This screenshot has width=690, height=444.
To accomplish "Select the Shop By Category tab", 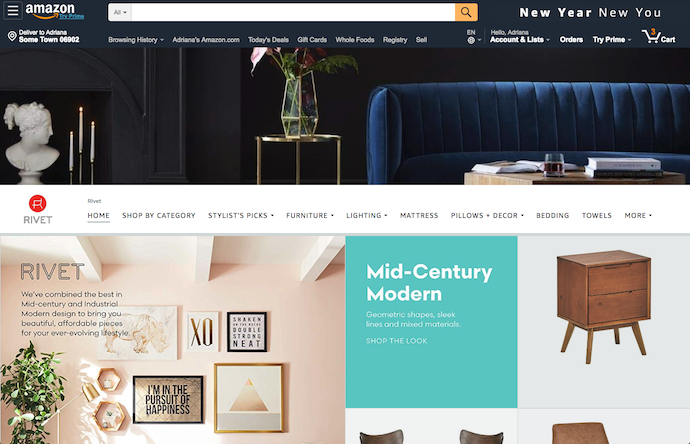I will 159,215.
